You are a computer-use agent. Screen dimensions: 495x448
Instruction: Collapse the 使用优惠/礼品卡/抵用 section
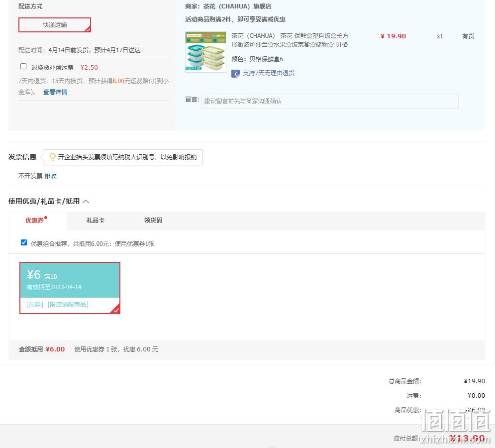[x=86, y=202]
